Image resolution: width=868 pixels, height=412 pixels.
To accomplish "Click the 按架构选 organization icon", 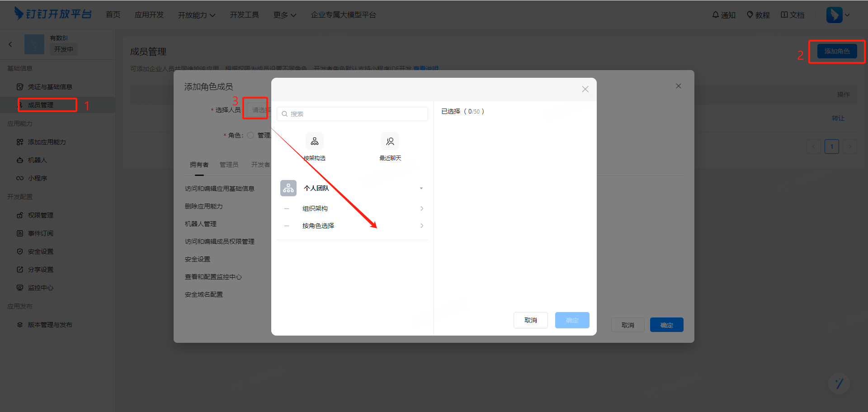I will coord(314,142).
